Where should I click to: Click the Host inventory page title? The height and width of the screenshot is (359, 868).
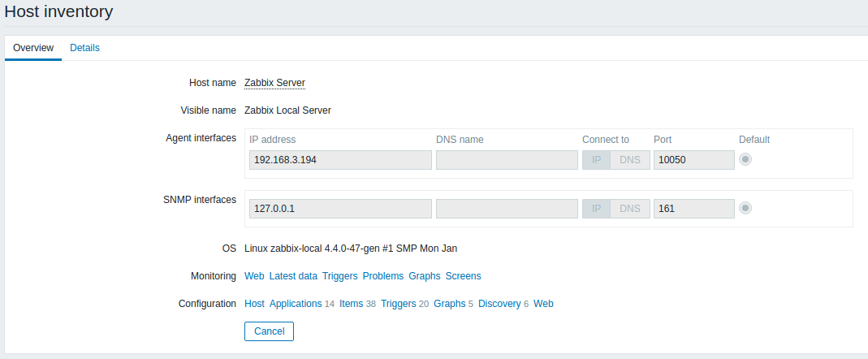pos(58,11)
